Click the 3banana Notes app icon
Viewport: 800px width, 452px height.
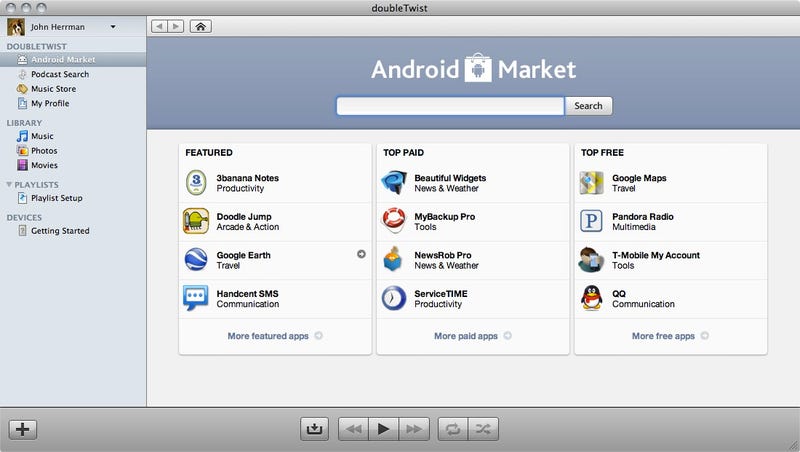196,183
